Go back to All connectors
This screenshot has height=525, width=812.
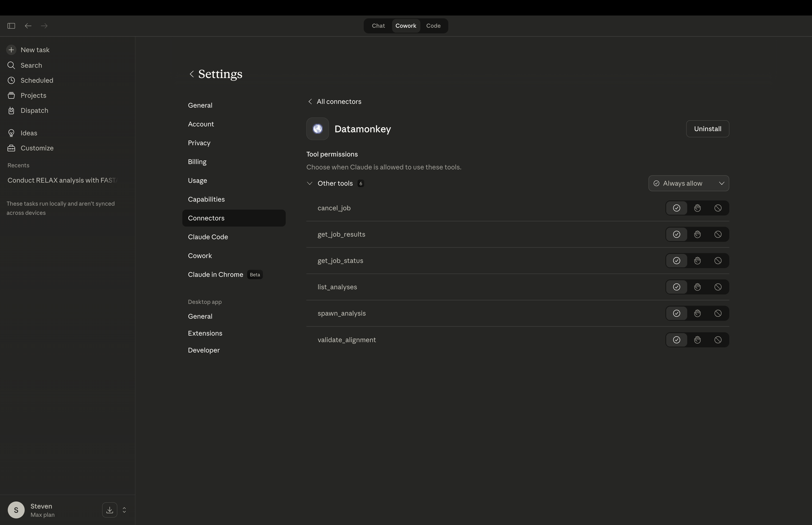tap(334, 101)
